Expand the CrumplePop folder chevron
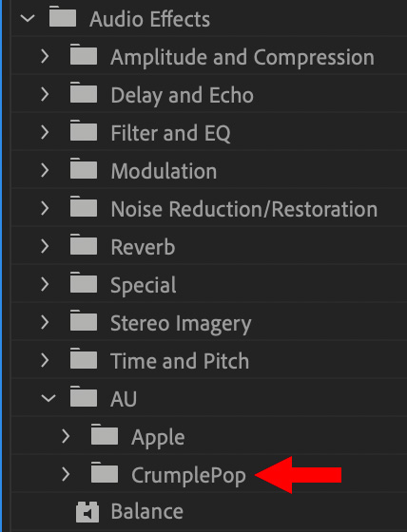The image size is (407, 532). click(66, 474)
